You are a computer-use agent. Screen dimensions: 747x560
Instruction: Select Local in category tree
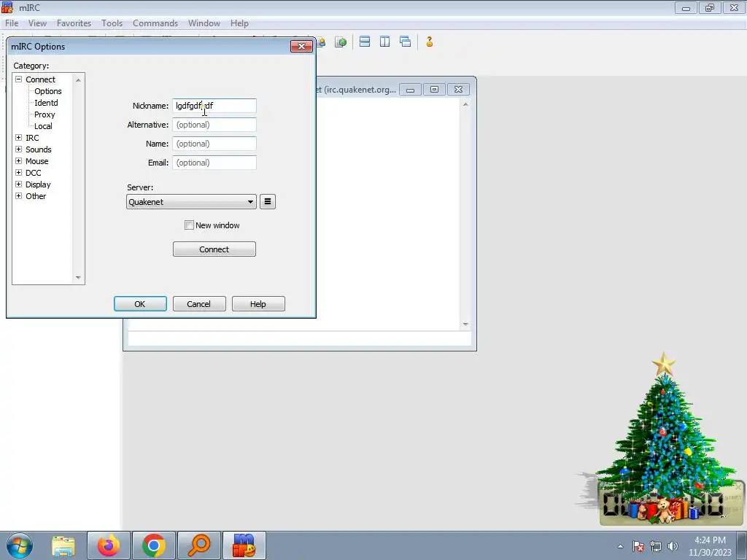tap(43, 126)
